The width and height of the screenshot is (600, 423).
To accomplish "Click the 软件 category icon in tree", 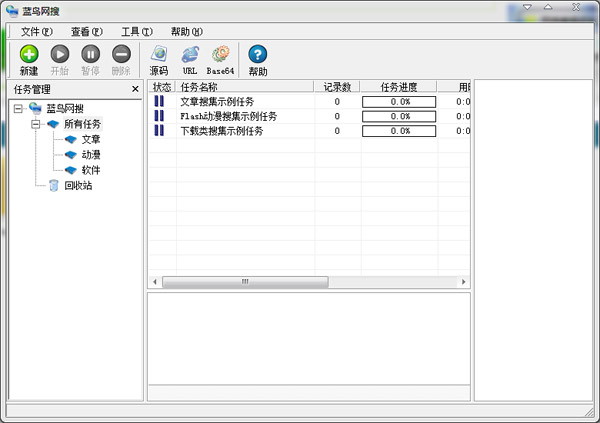I will pos(71,170).
